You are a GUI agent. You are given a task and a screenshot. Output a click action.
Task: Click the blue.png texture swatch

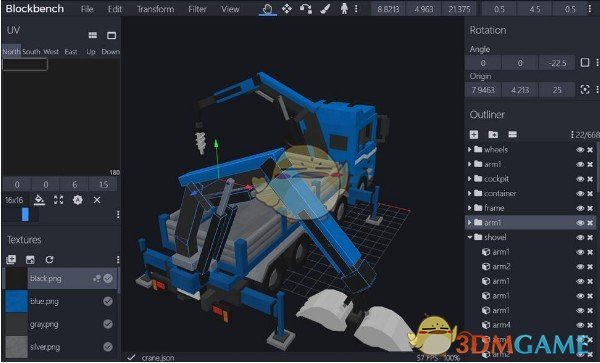[x=16, y=301]
